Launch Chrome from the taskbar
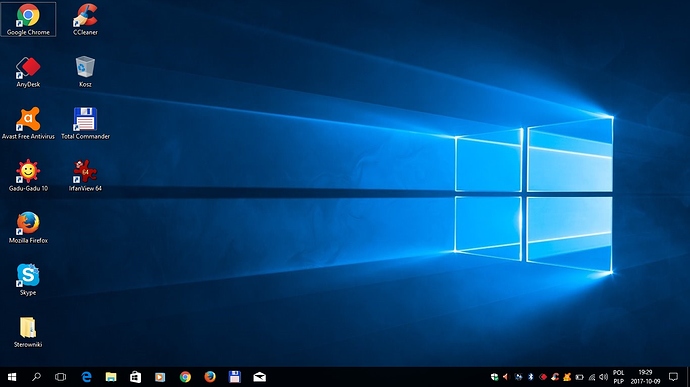 pyautogui.click(x=185, y=377)
